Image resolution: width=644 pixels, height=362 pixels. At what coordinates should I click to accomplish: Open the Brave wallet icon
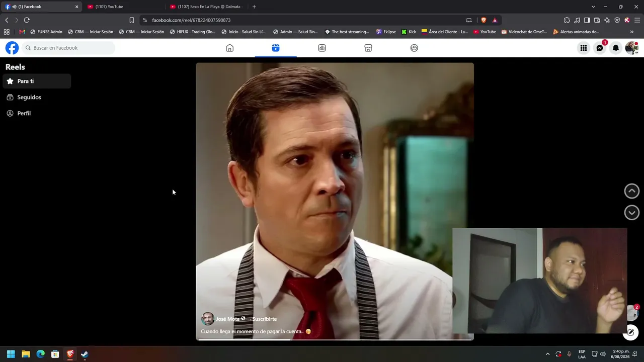[x=597, y=20]
